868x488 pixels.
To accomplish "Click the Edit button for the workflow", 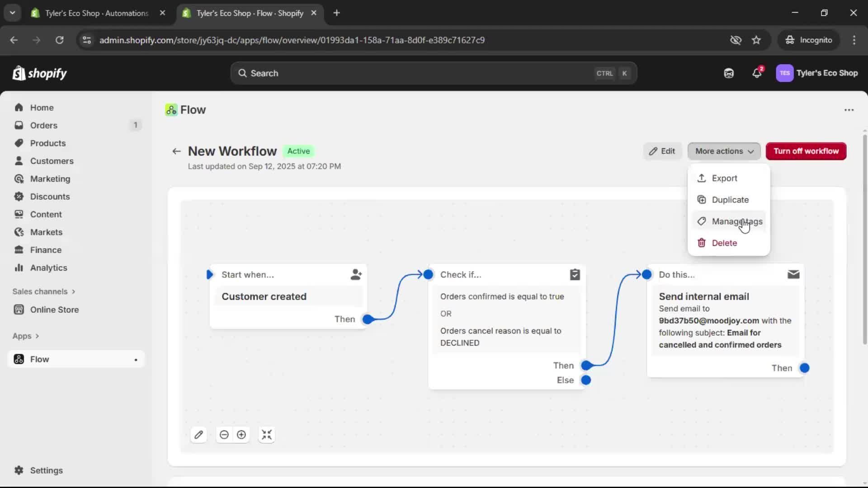I will (x=662, y=151).
